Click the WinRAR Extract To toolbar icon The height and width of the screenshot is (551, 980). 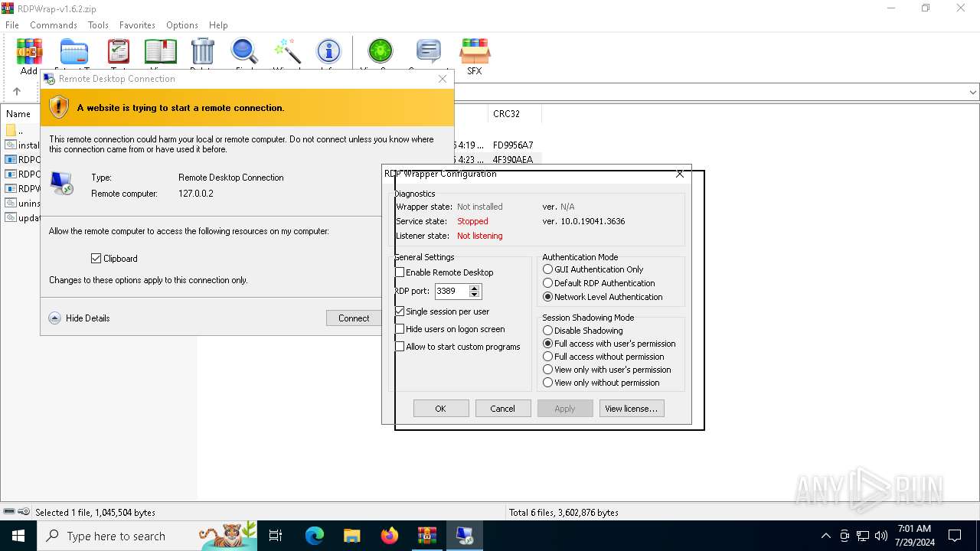pos(74,52)
